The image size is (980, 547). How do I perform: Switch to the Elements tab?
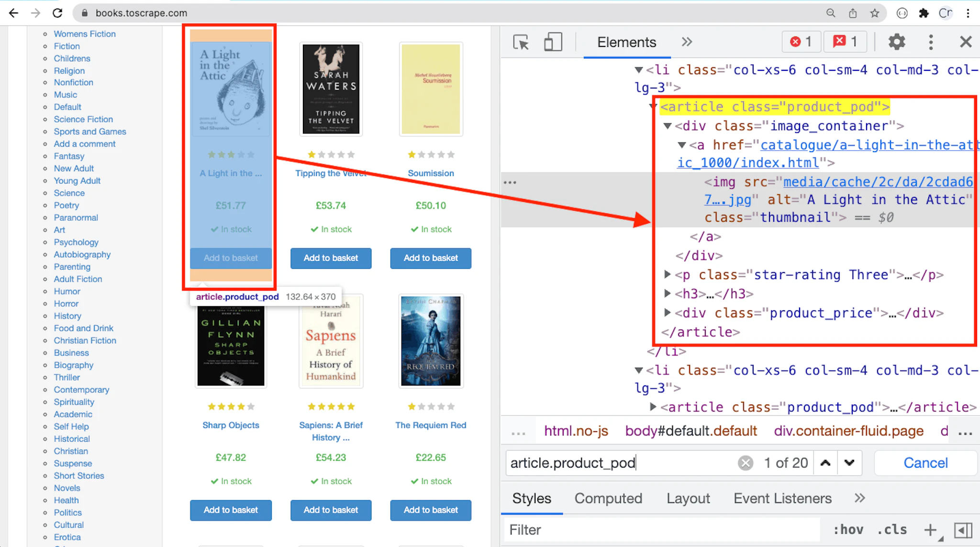click(626, 42)
